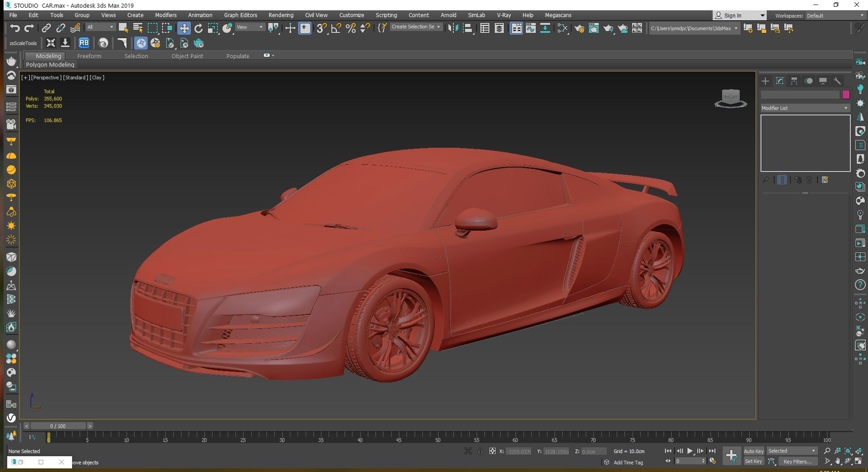Click the RB toolbar icon
This screenshot has width=868, height=472.
click(x=84, y=43)
